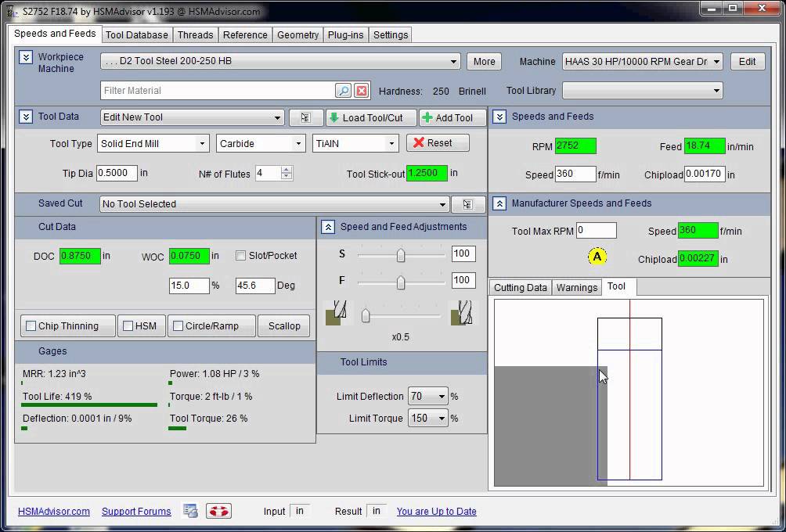Open the Tool Library dropdown
The image size is (786, 532).
pyautogui.click(x=642, y=91)
